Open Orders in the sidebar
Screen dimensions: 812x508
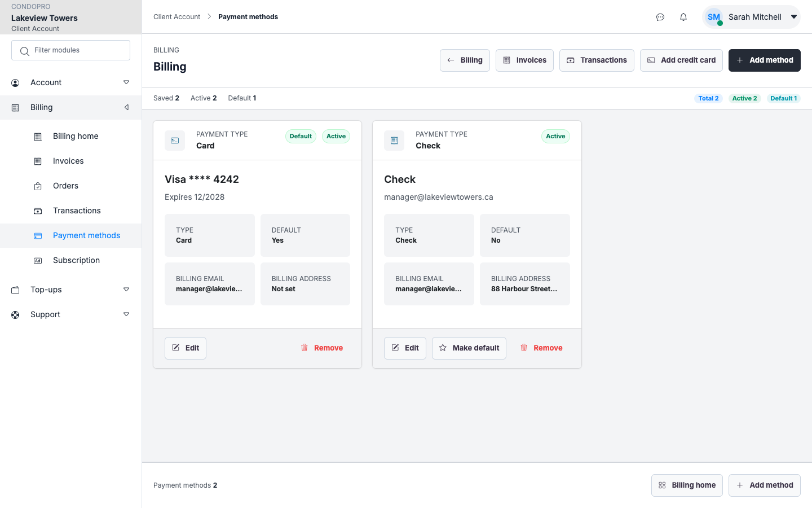(70, 186)
